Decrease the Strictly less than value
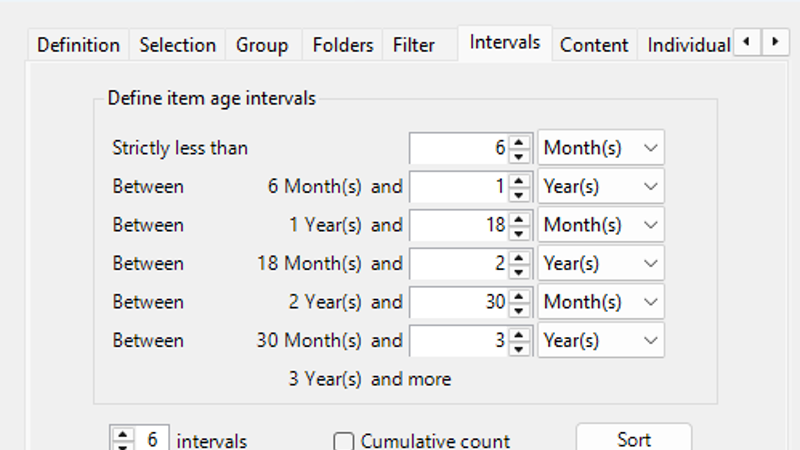The width and height of the screenshot is (800, 450). click(x=519, y=156)
